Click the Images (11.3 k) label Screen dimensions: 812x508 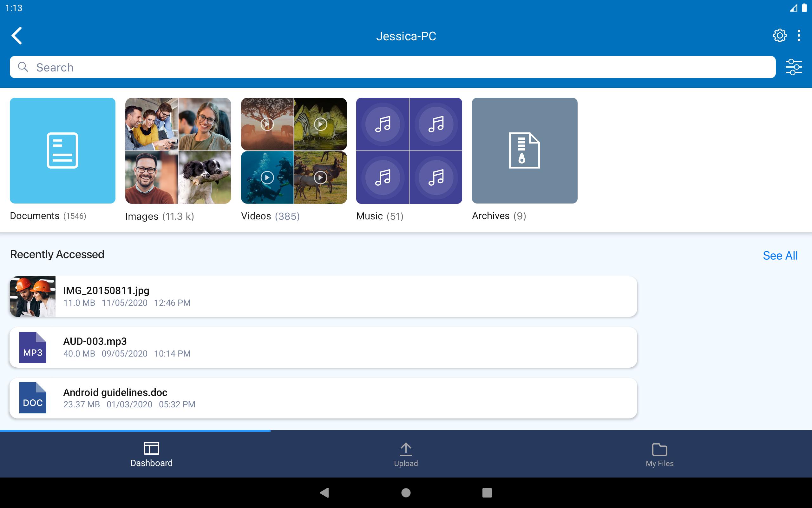pyautogui.click(x=160, y=216)
